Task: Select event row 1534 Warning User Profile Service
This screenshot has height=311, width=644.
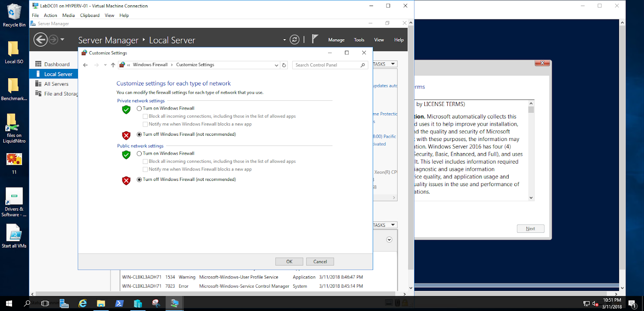Action: (x=243, y=277)
